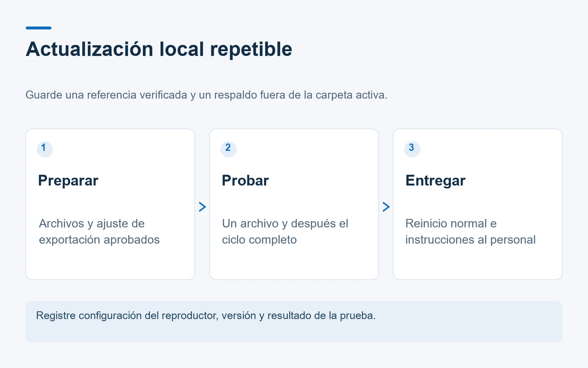Click the subtitle starting with 'Guarde una referencia verificada'
The height and width of the screenshot is (368, 588).
(x=207, y=95)
